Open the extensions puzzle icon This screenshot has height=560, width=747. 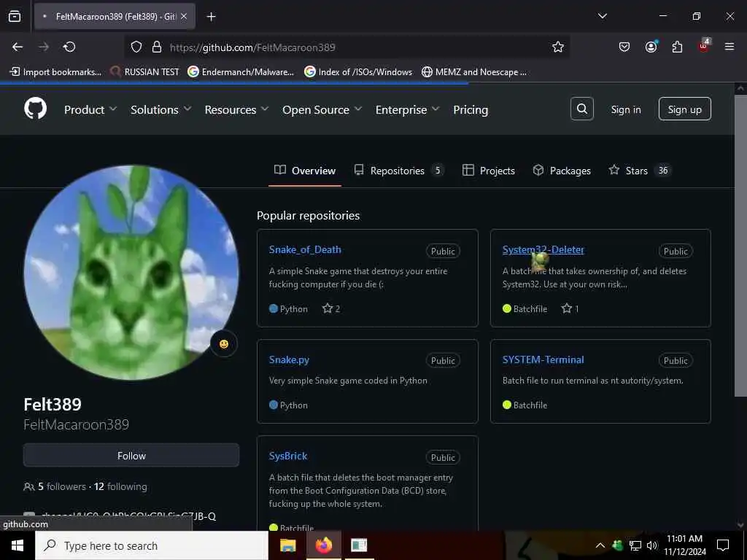coord(677,47)
